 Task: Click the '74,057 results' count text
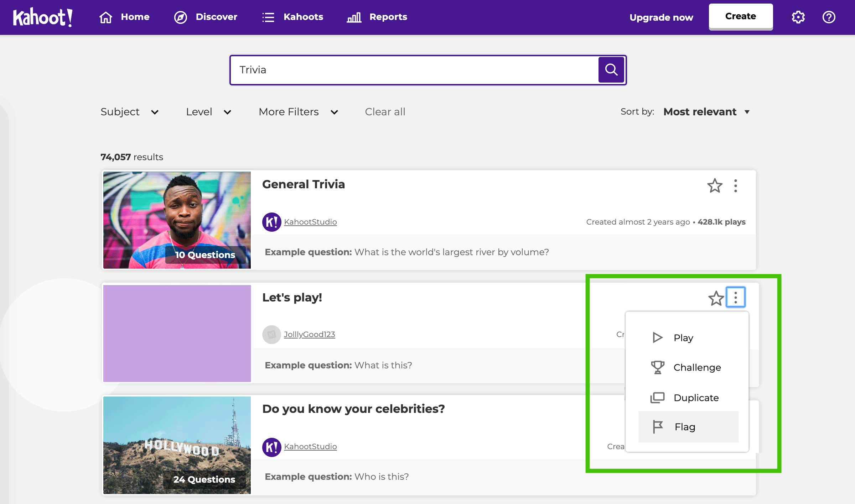coord(132,157)
